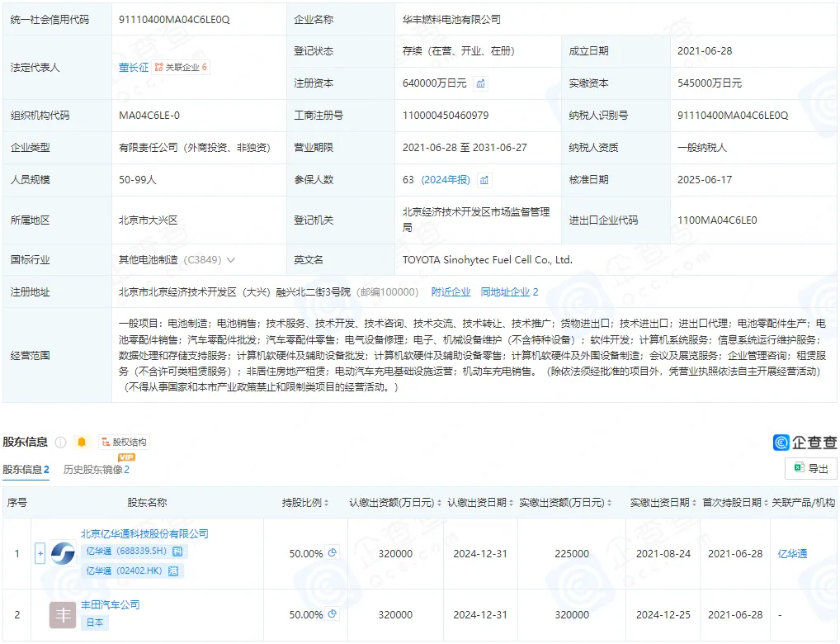Screen dimensions: 840x644
Task: Select business term 2021-06-28 至 2031-06-27
Action: click(465, 148)
